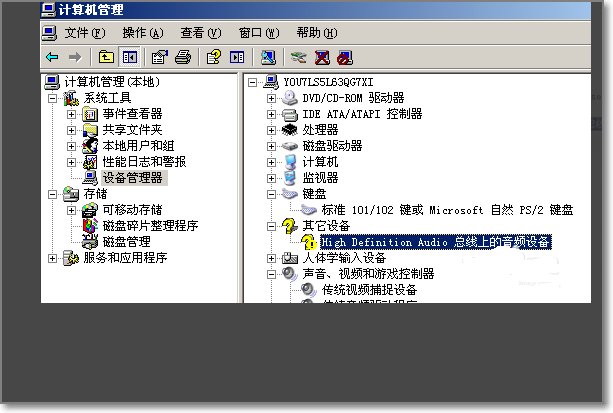Expand the 可移动存储 node
The height and width of the screenshot is (413, 613).
pyautogui.click(x=71, y=210)
